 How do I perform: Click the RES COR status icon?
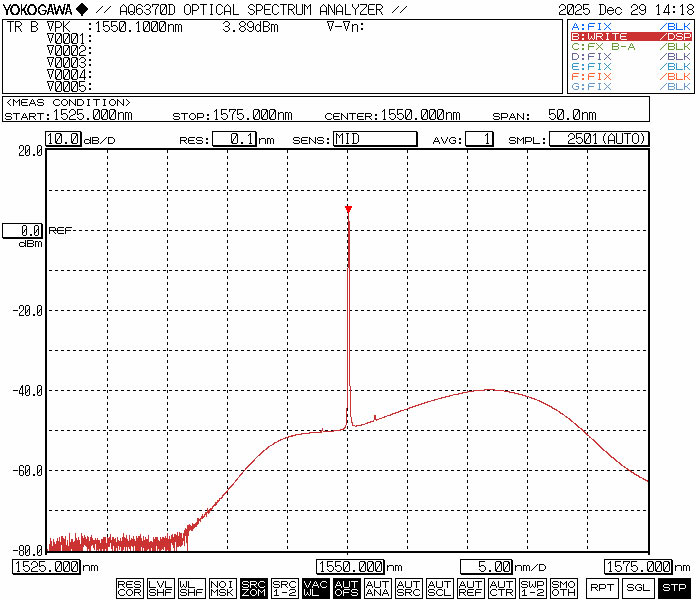[x=129, y=588]
